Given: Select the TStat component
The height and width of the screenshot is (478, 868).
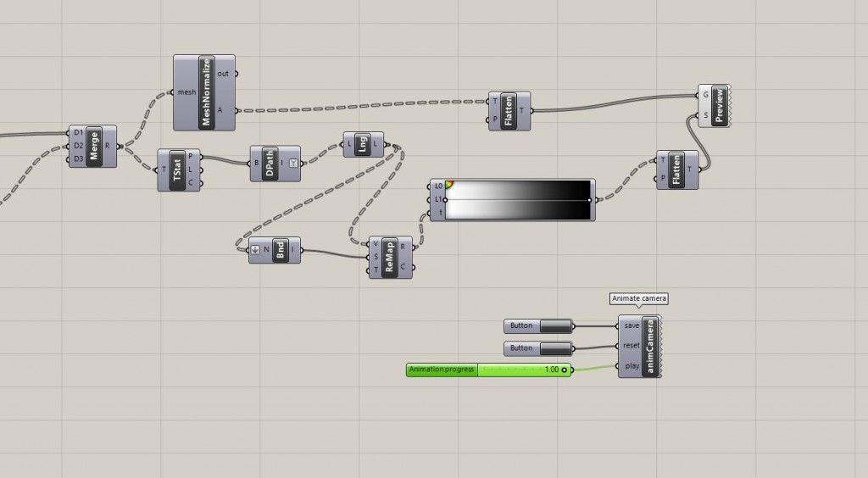Looking at the screenshot, I should [178, 170].
